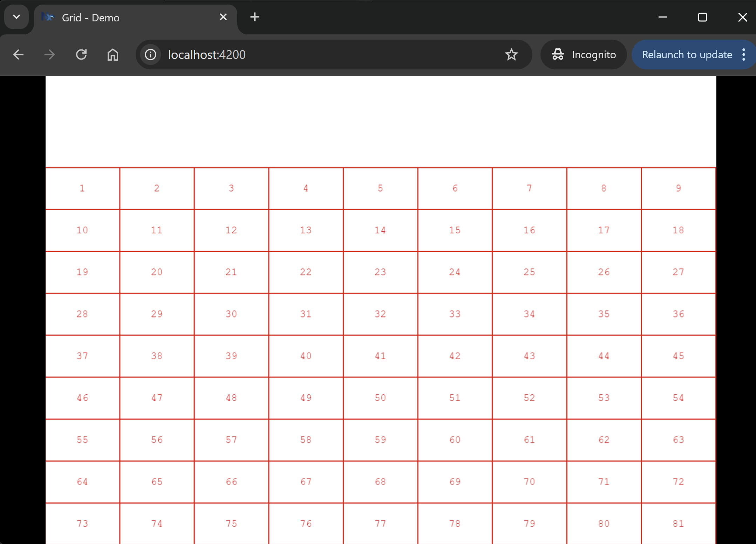Bookmark this page with star
This screenshot has width=756, height=544.
point(511,55)
